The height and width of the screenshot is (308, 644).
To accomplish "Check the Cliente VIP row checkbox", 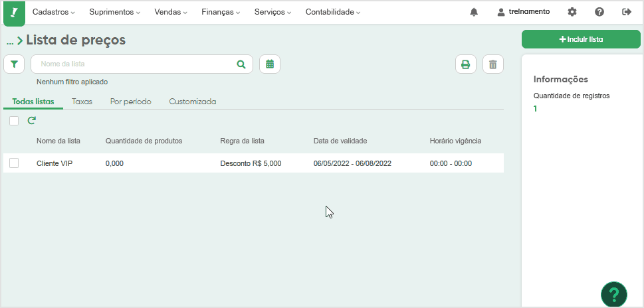I will [x=14, y=163].
